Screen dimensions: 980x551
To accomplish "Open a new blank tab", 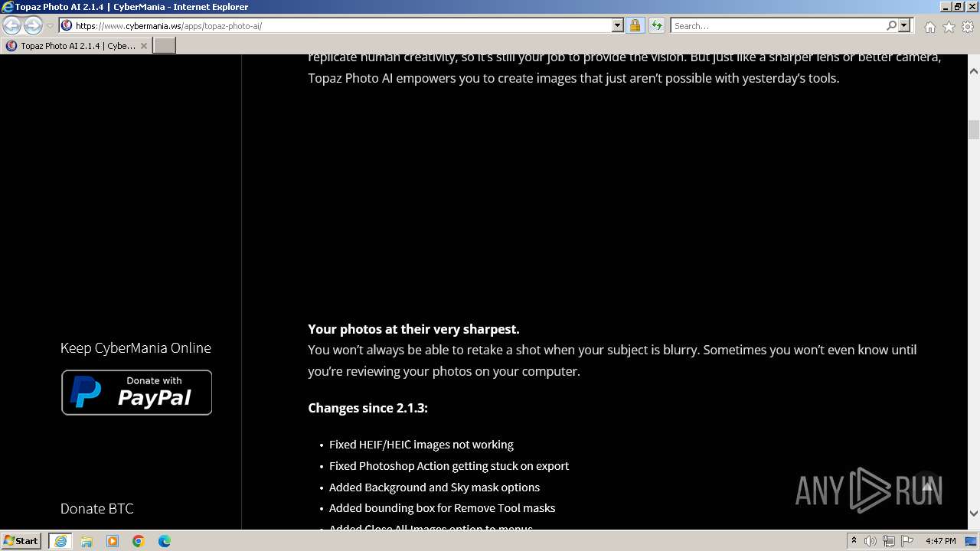I will (x=165, y=46).
